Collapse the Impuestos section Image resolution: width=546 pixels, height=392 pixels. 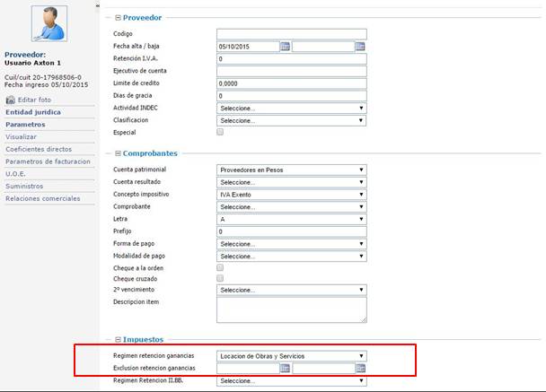[119, 340]
